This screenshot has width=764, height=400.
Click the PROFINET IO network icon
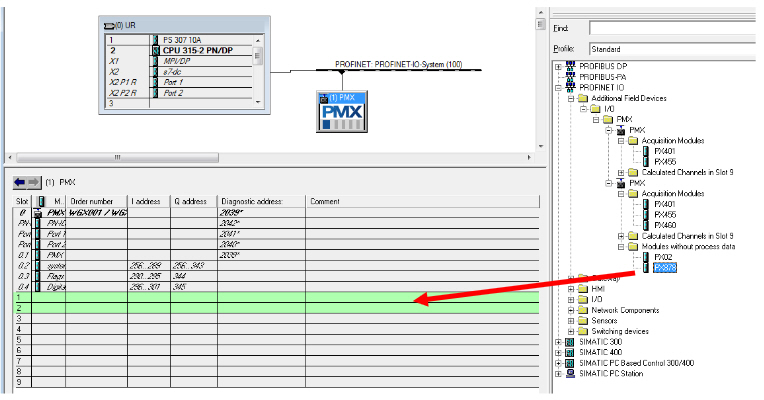(x=570, y=88)
